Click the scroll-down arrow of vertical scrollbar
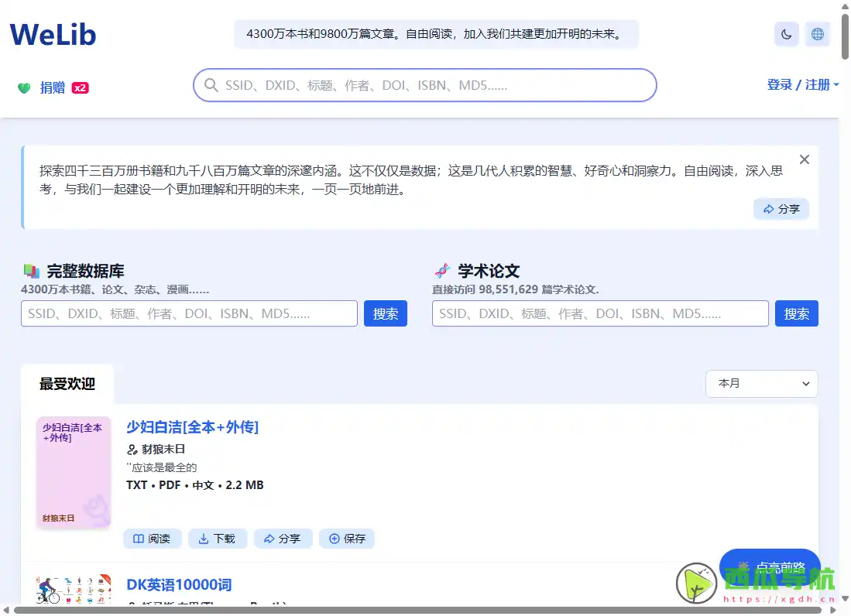851x616 pixels. 845,599
